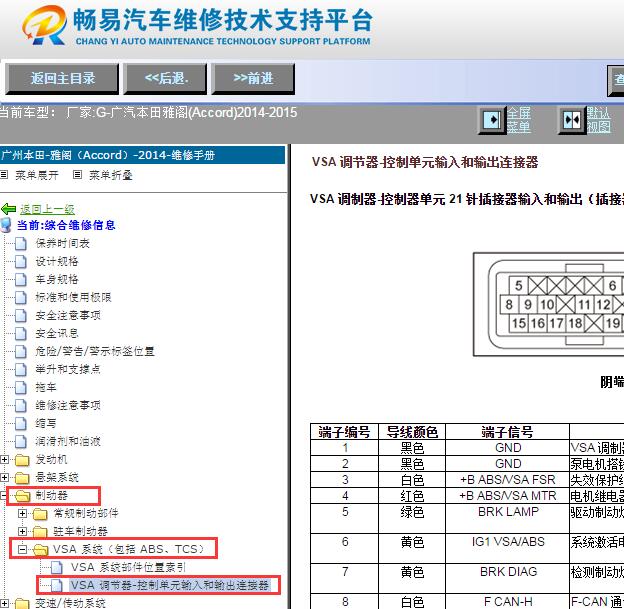Click the 默认视图 panel icon
Screen dimensions: 624x609
point(572,119)
